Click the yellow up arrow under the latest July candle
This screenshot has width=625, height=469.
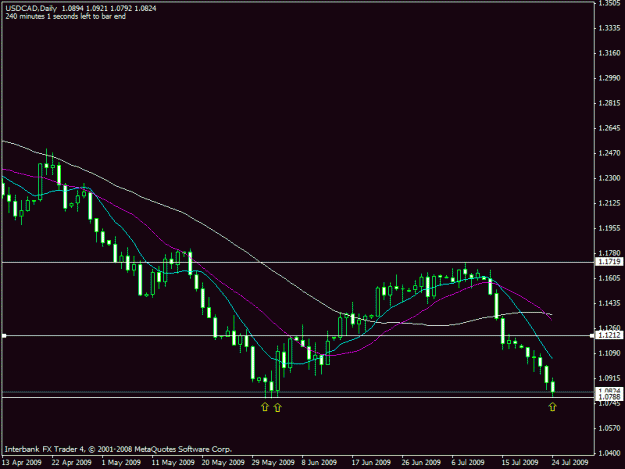point(552,407)
